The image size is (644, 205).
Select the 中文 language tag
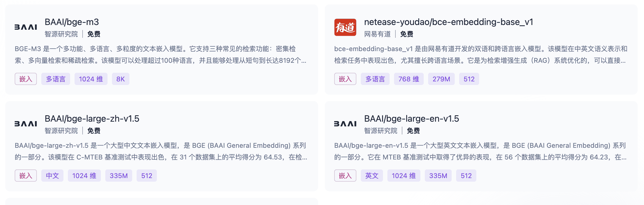[52, 176]
